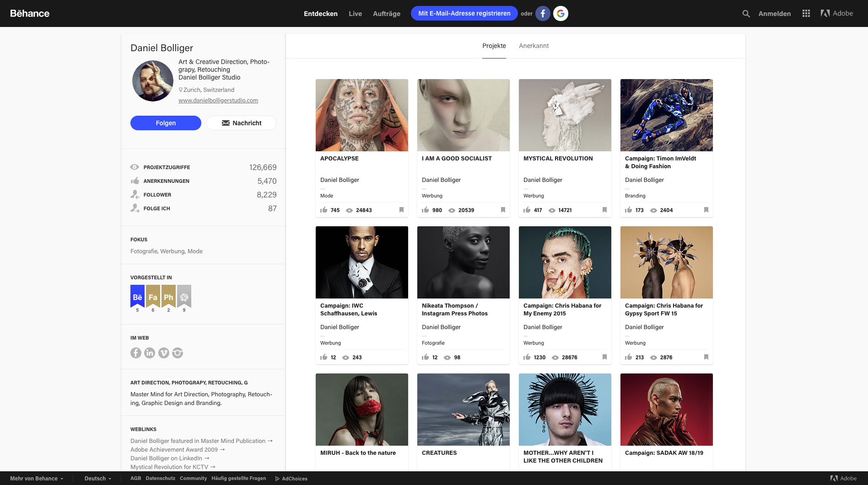Sign up with Facebook icon
The height and width of the screenshot is (485, 868).
point(543,13)
